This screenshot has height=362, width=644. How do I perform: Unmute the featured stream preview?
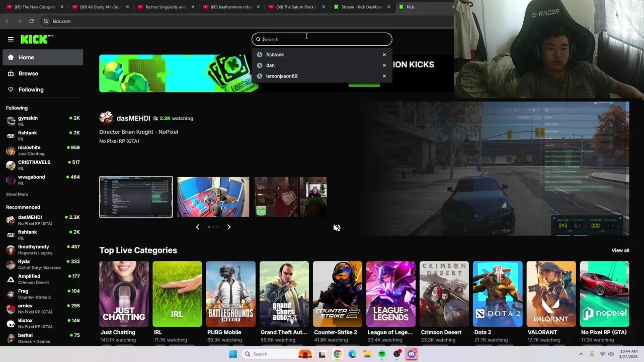pyautogui.click(x=337, y=228)
